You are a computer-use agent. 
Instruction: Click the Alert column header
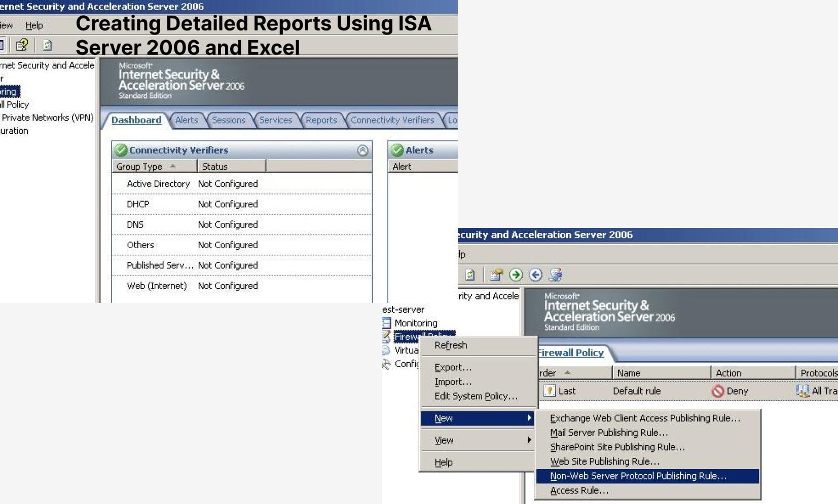(x=423, y=167)
